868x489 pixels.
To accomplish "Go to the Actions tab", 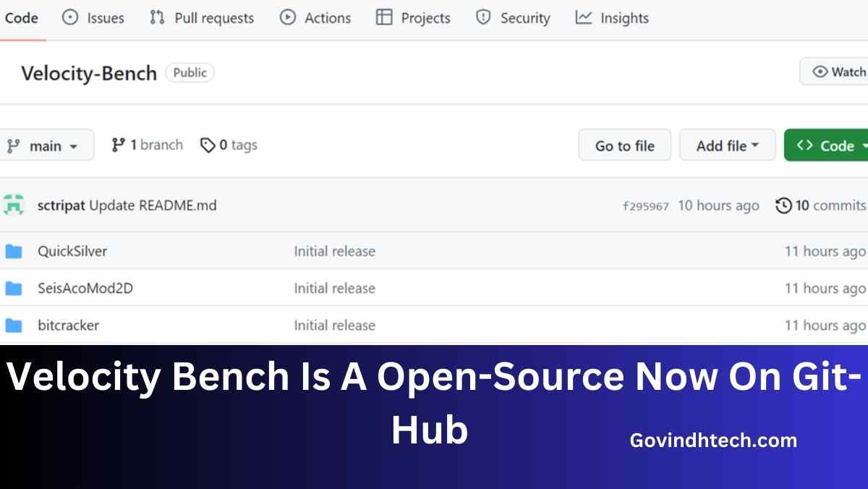I will click(x=317, y=18).
